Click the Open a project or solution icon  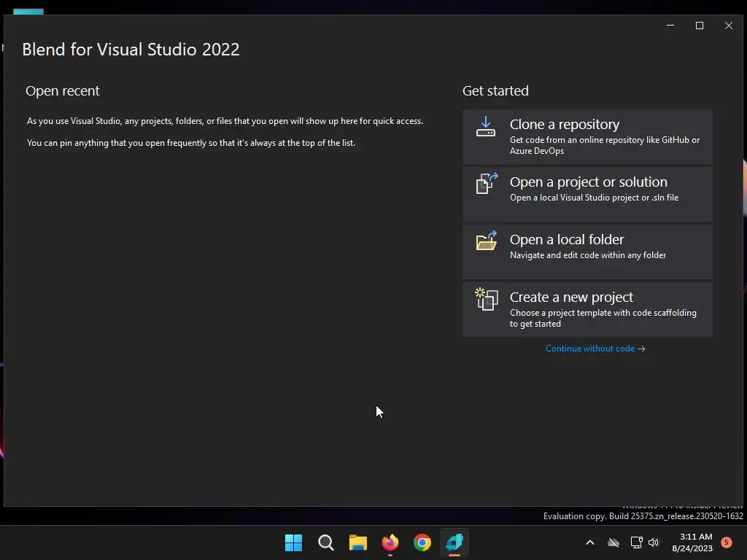[x=487, y=183]
